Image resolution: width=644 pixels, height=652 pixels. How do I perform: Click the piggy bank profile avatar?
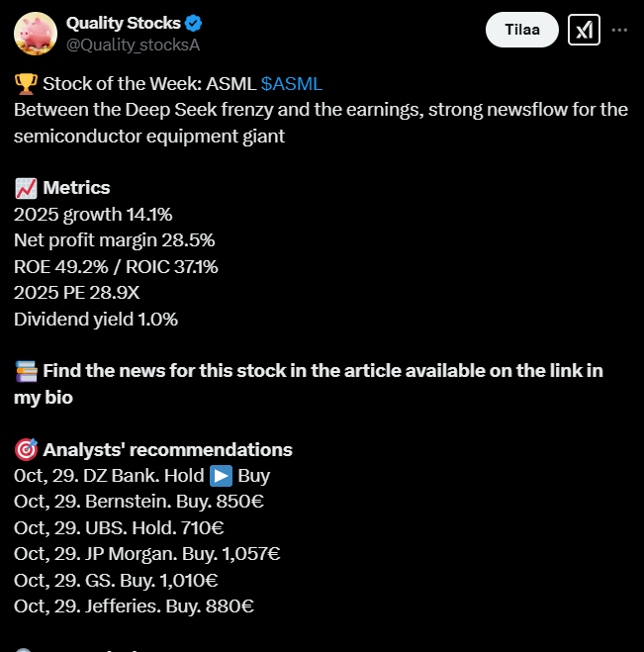(35, 33)
